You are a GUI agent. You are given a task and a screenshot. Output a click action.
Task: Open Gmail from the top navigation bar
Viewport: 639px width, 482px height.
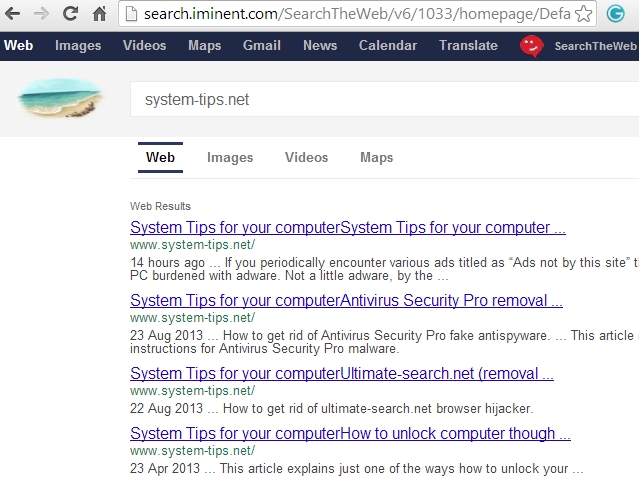coord(261,46)
